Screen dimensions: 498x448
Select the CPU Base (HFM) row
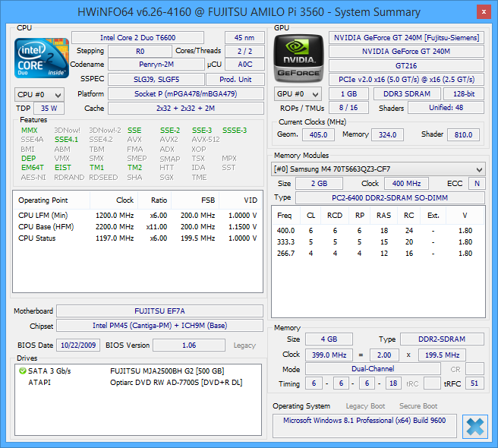137,227
